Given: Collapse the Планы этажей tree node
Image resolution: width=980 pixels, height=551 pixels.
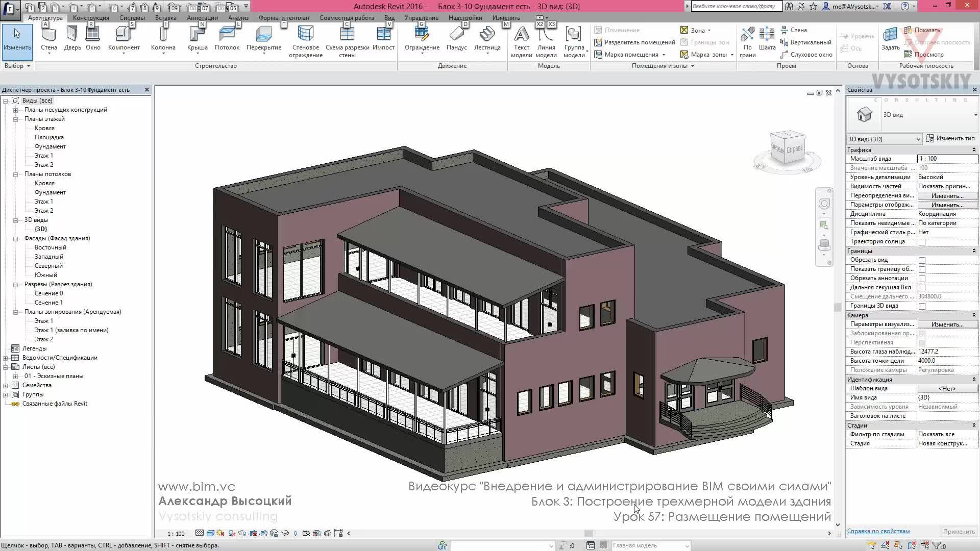Looking at the screenshot, I should tap(15, 119).
